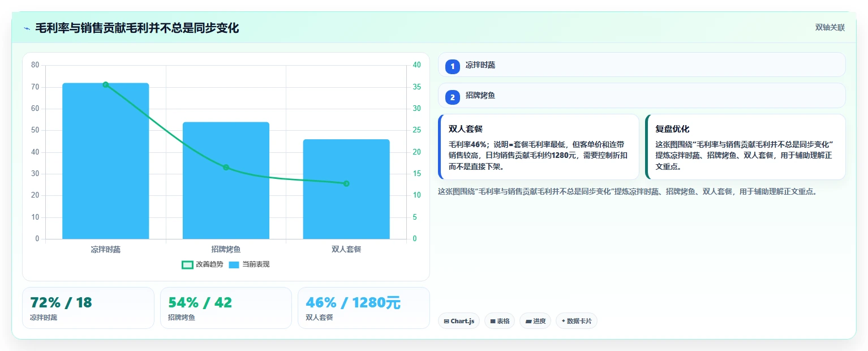Click the 72% / 18 data card
Image resolution: width=868 pixels, height=351 pixels.
pyautogui.click(x=88, y=308)
